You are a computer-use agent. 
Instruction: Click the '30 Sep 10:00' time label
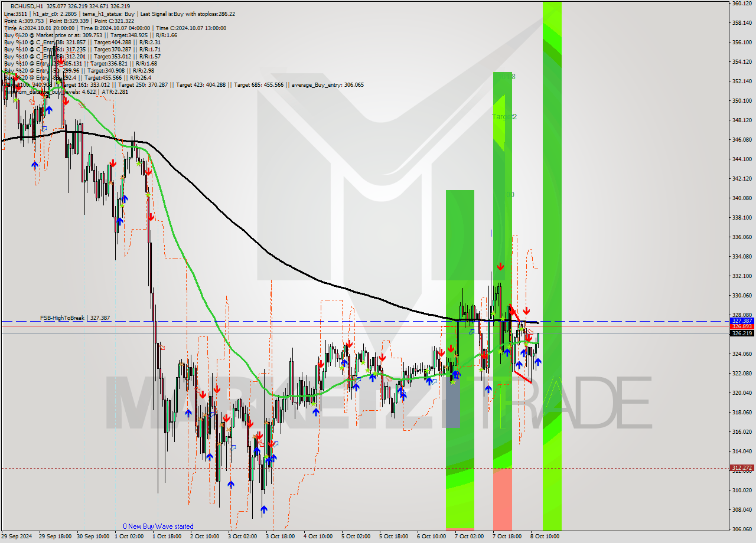(92, 537)
